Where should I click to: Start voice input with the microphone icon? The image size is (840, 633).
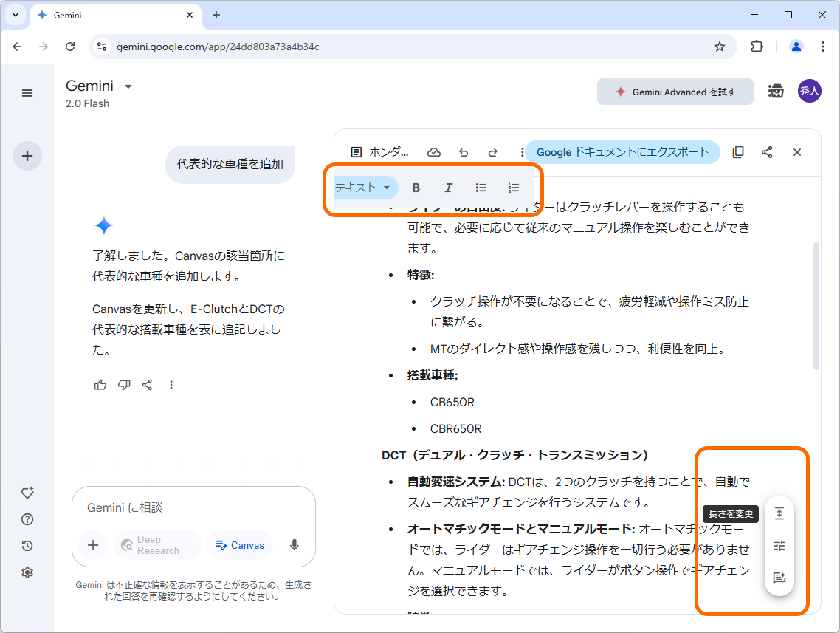coord(294,545)
